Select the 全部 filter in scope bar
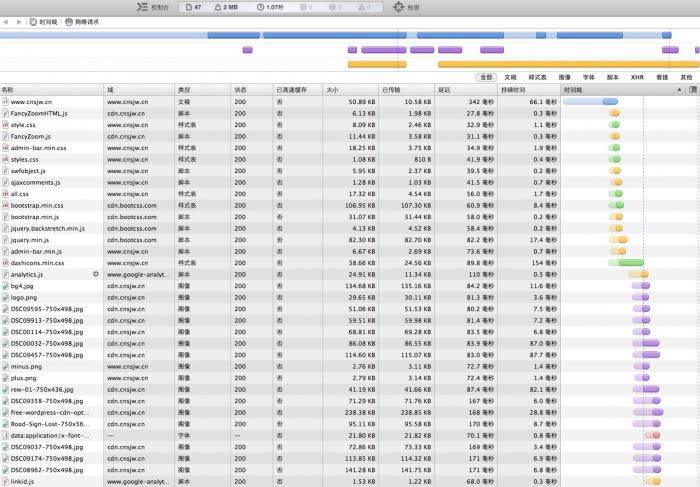 click(x=486, y=77)
